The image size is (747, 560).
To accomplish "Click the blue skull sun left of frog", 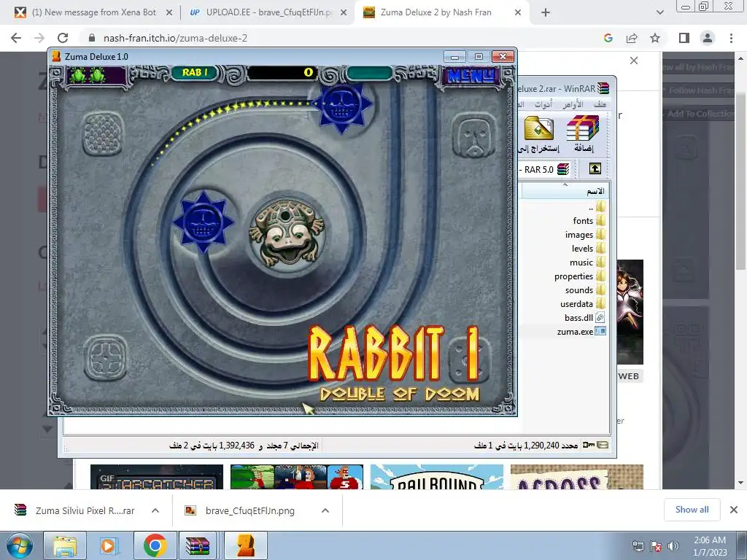I will pyautogui.click(x=204, y=222).
